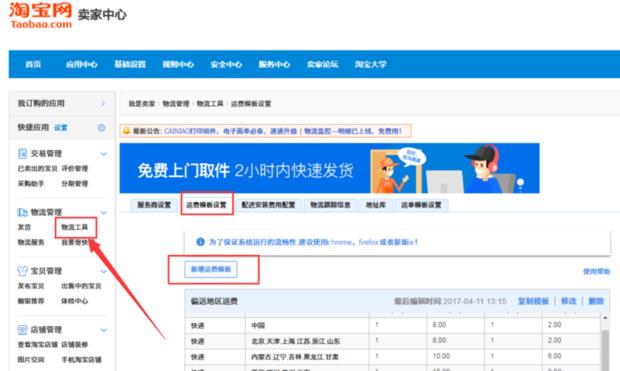Click the 宝贝管理 shirt icon

[x=22, y=271]
